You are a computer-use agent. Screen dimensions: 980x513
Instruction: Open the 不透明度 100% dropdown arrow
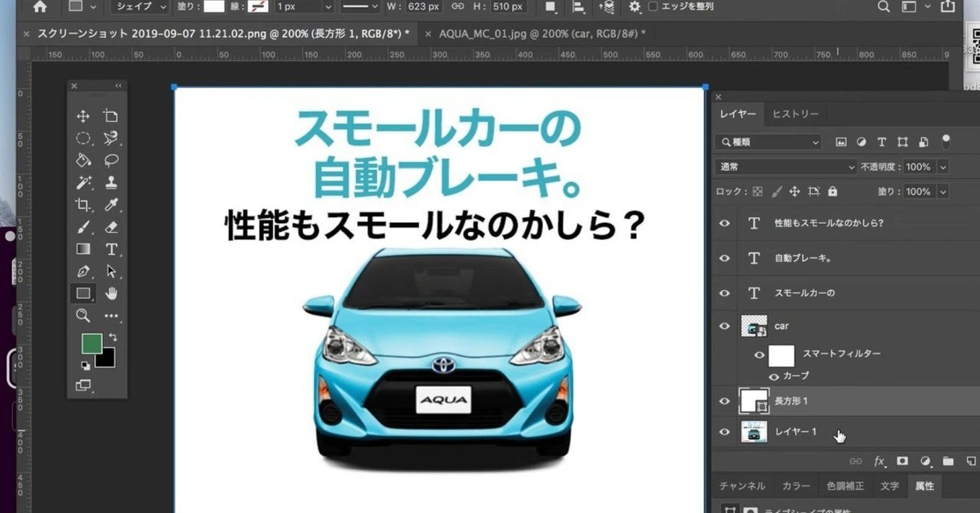click(x=943, y=167)
